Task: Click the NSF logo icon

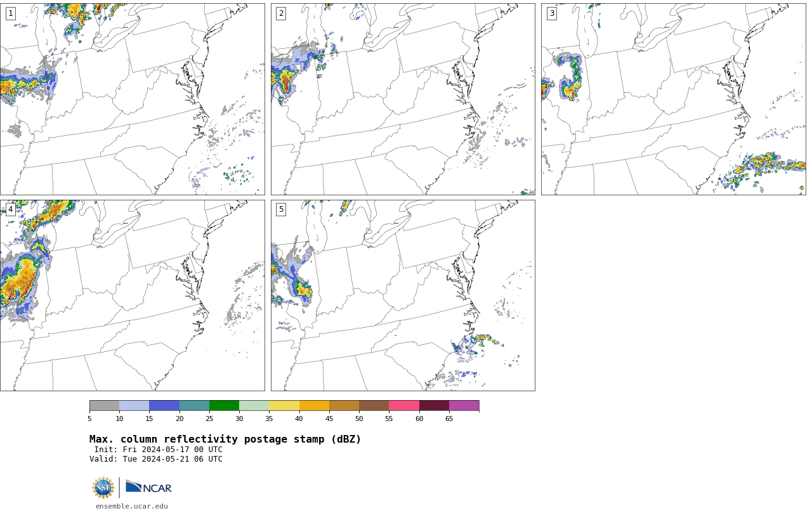Action: click(103, 488)
